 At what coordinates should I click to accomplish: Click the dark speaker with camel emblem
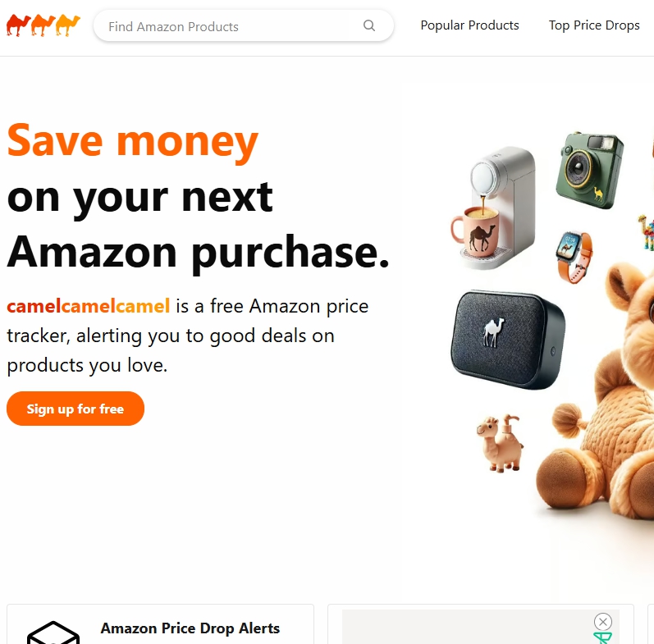click(x=508, y=340)
